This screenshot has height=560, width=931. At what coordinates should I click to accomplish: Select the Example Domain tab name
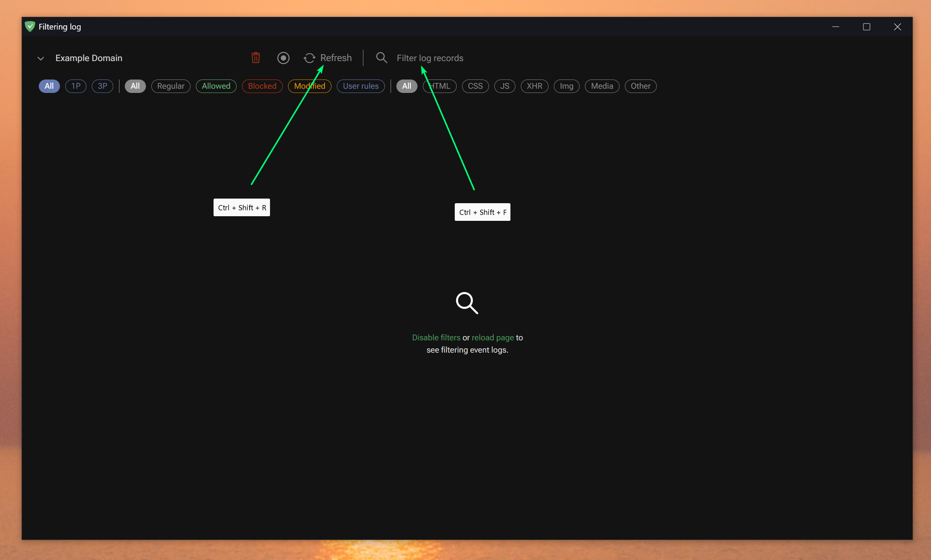coord(89,58)
